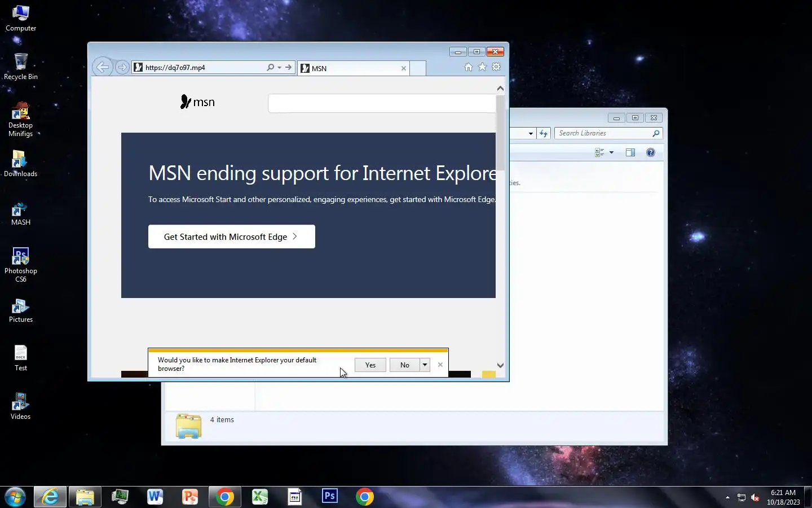Image resolution: width=812 pixels, height=508 pixels.
Task: Select the Recycle Bin desktop icon
Action: click(21, 67)
